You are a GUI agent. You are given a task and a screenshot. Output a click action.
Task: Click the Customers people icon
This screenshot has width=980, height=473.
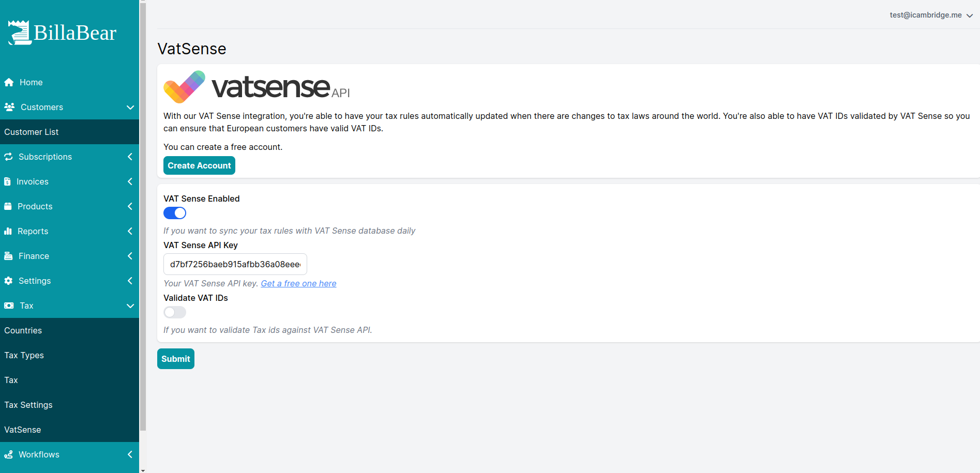point(9,107)
